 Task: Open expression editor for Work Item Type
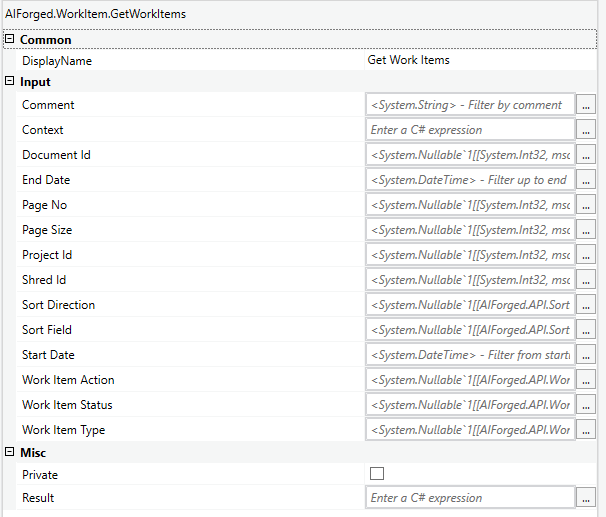point(586,429)
